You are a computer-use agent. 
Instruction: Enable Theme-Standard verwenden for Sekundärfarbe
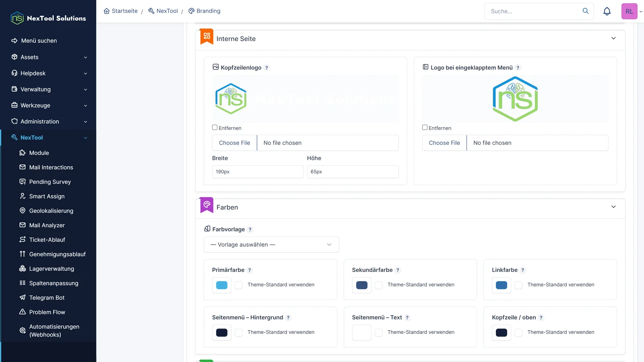pos(379,285)
